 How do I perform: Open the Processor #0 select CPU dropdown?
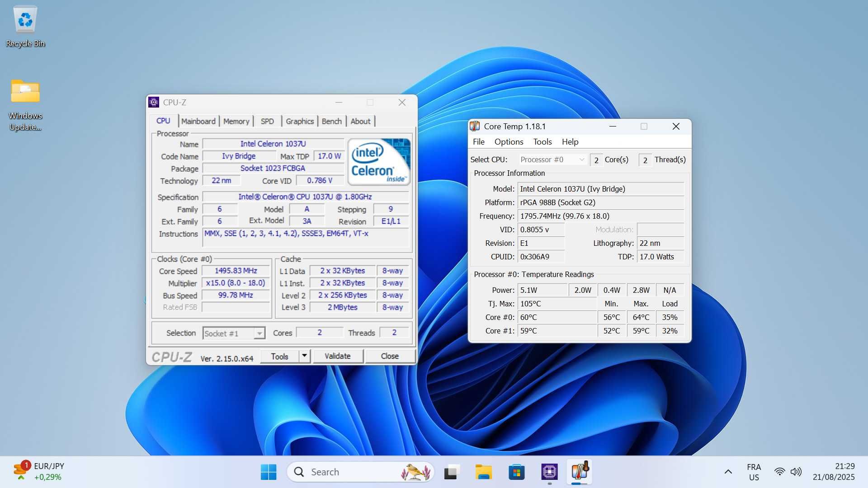(x=552, y=160)
